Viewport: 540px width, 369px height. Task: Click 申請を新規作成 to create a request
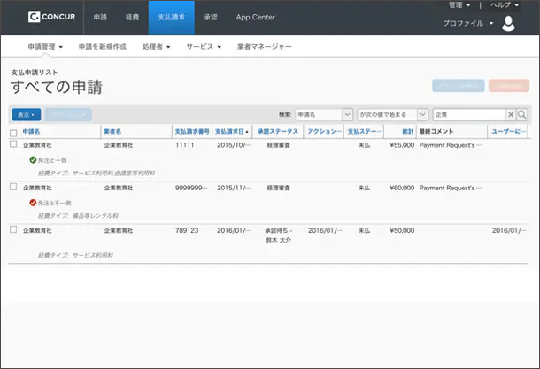[103, 47]
